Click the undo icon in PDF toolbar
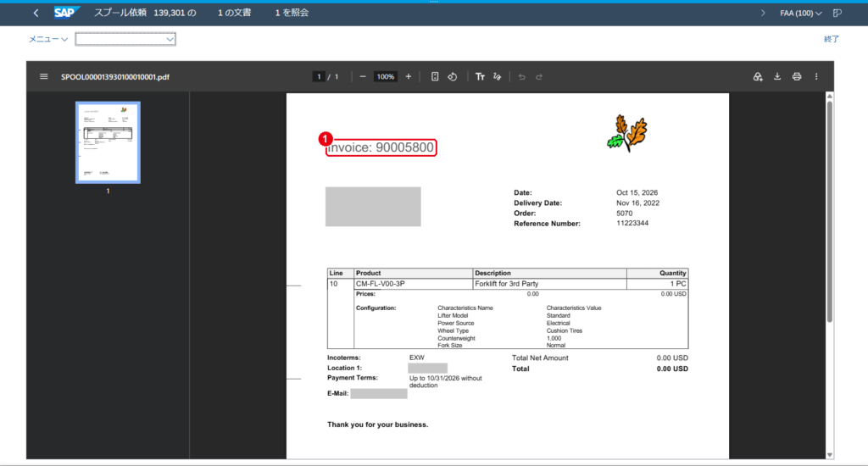This screenshot has height=466, width=868. point(521,76)
